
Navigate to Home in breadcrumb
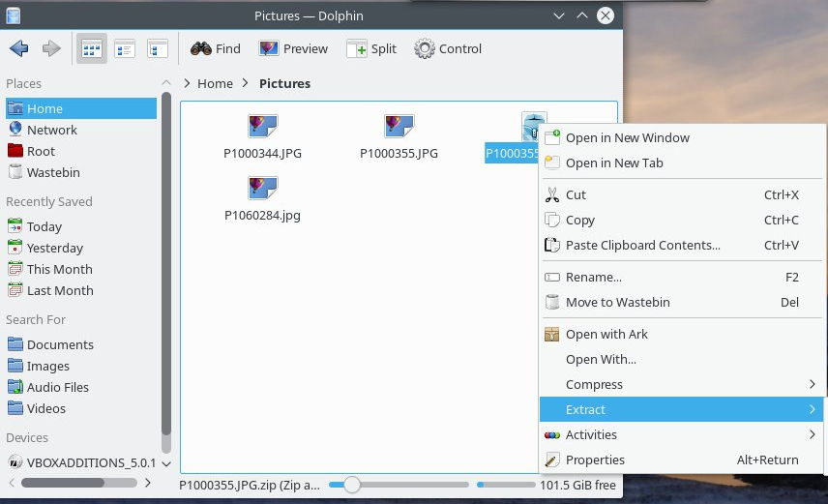[x=215, y=83]
